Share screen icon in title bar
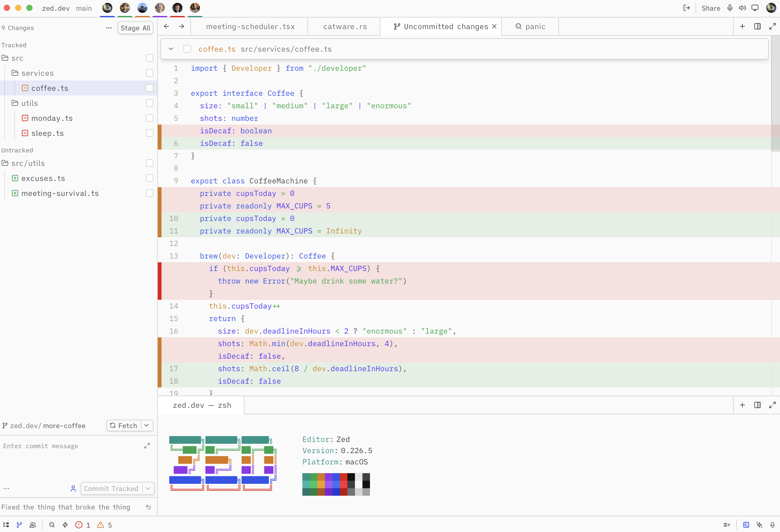780x532 pixels. click(x=755, y=8)
